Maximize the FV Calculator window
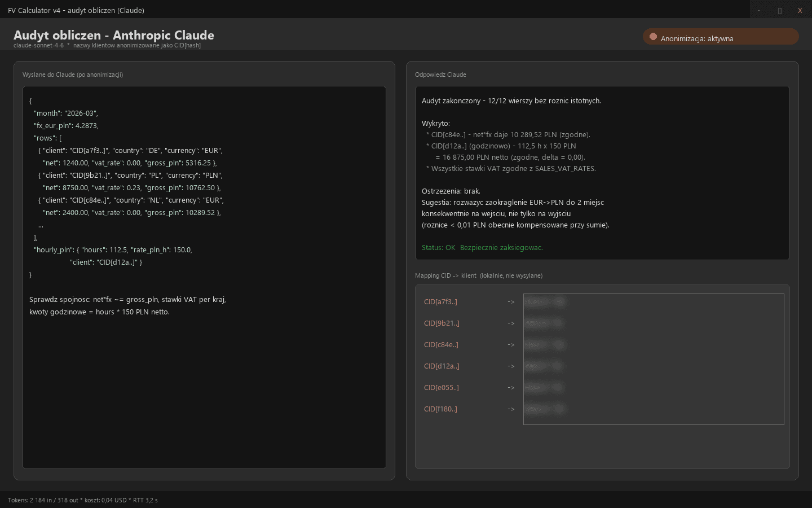 [x=780, y=10]
